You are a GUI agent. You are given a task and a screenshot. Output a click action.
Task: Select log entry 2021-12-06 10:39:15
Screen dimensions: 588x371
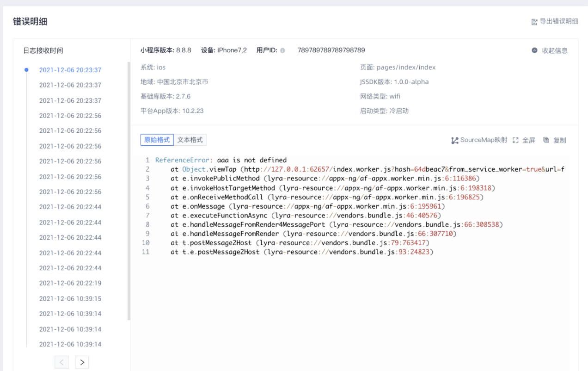click(70, 298)
